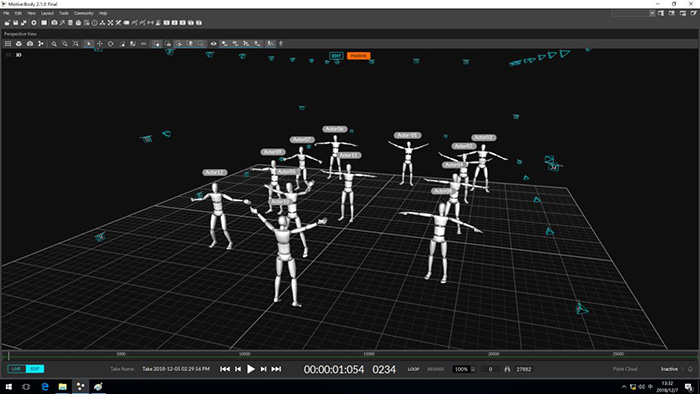Toggle the orange PASSIVE indicator
Screen dimensions: 700x394
click(358, 56)
